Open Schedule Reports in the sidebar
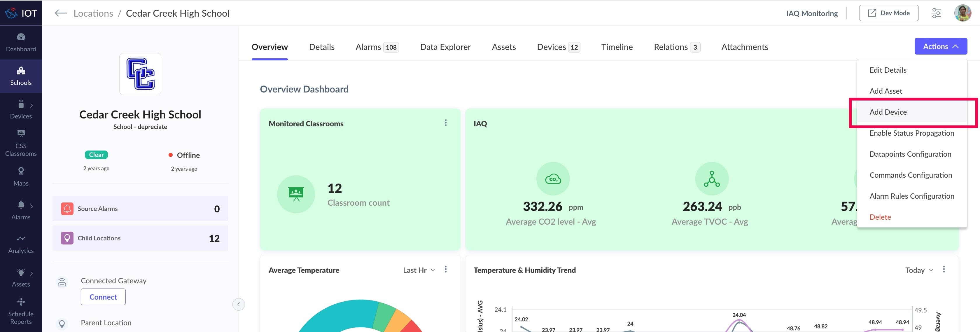 21,312
